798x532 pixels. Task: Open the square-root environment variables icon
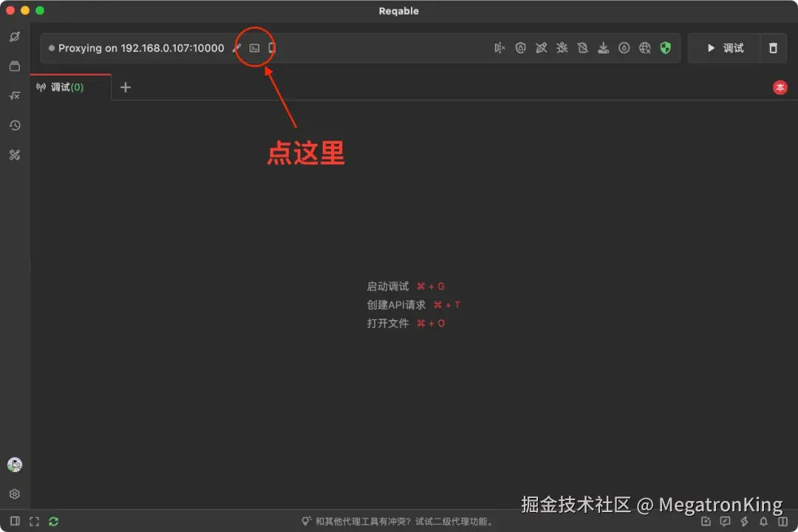point(15,96)
